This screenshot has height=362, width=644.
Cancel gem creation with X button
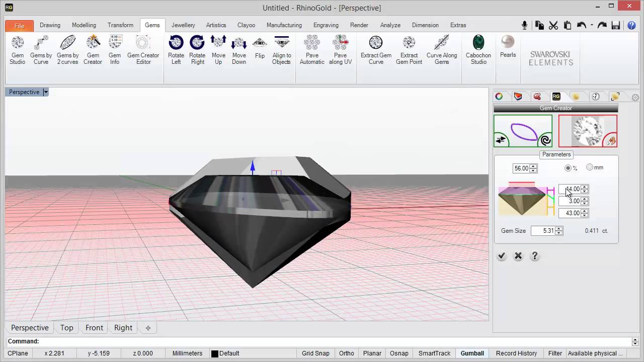coord(518,256)
